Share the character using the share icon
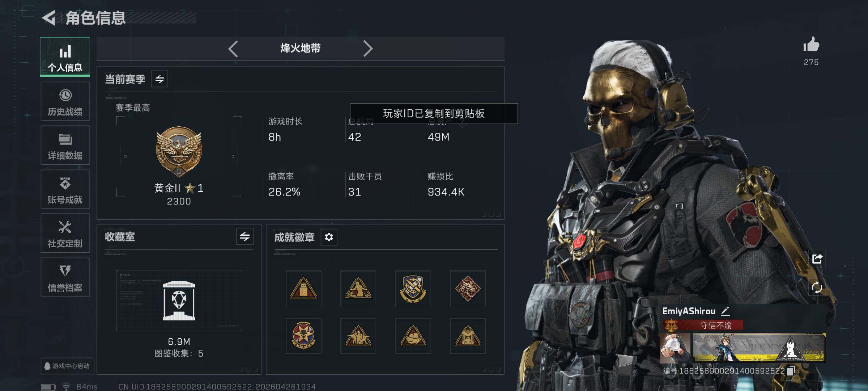Viewport: 868px width, 391px height. 817,258
